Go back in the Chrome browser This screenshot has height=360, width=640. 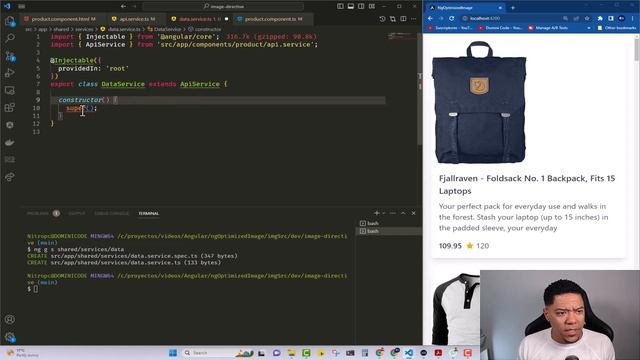[x=431, y=18]
